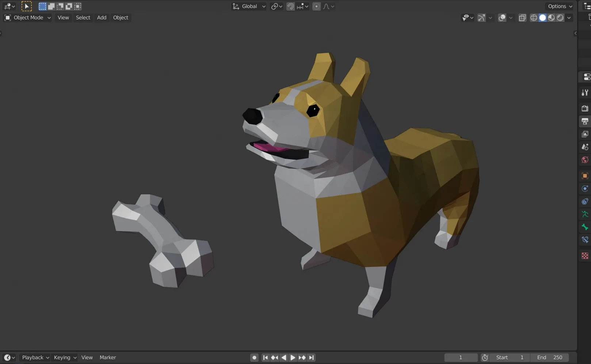Switch to wireframe viewport shading
Screen dimensions: 591x364
(x=534, y=18)
